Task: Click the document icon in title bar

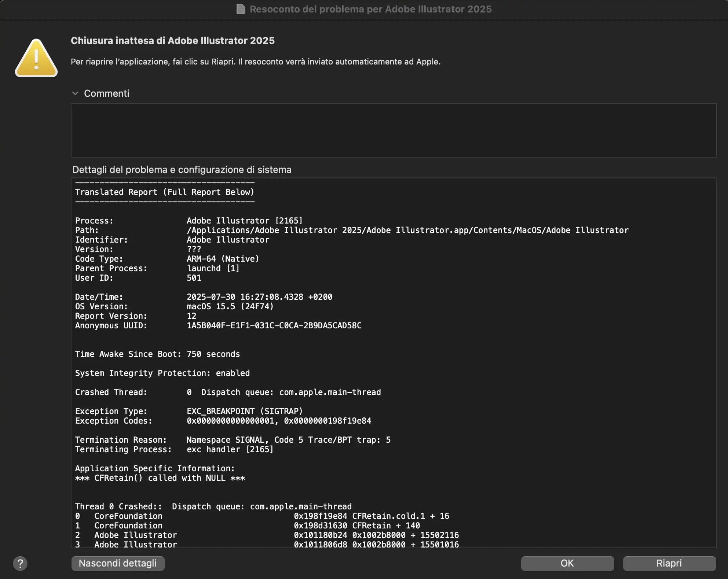Action: click(x=241, y=9)
